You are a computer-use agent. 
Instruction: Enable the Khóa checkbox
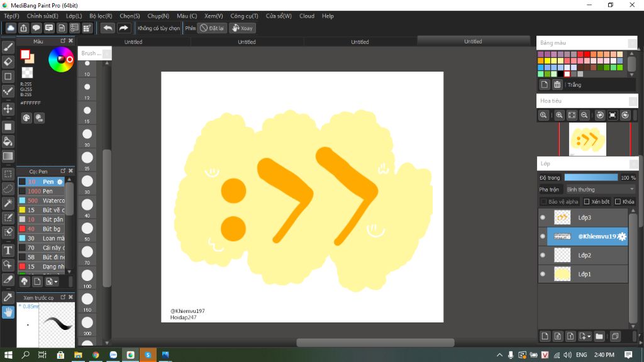tap(618, 202)
